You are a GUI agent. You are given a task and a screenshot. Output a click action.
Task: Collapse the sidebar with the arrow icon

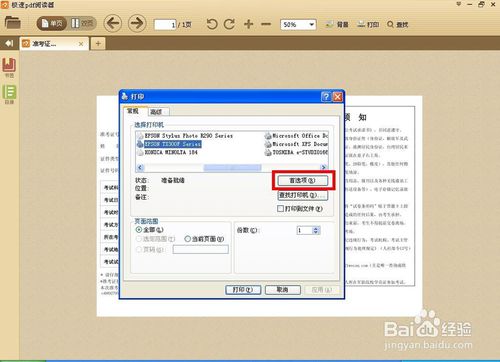point(9,43)
